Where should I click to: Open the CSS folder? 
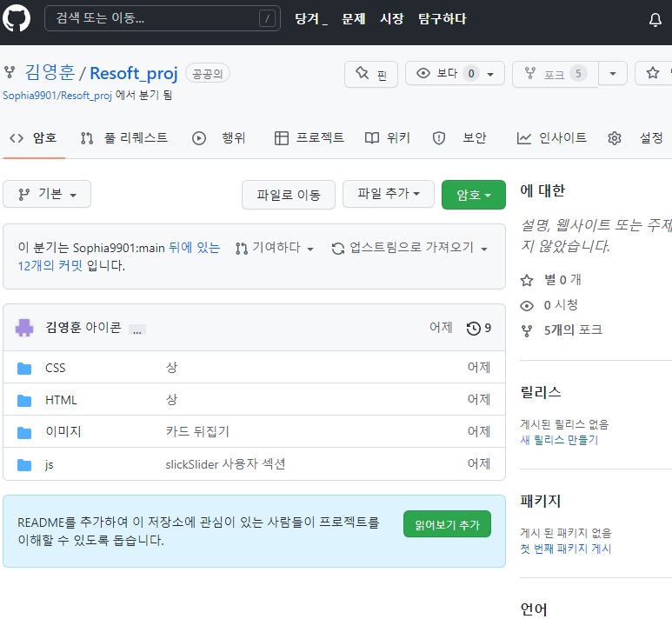(x=56, y=368)
